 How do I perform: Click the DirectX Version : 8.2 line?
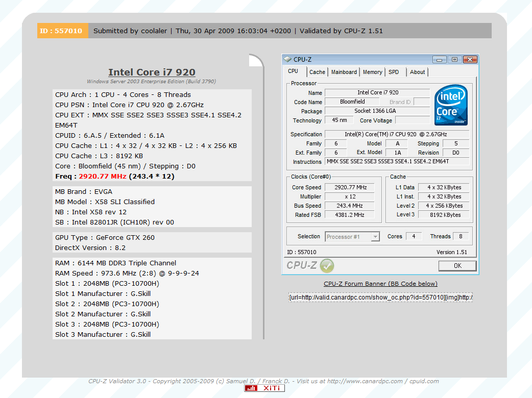[90, 248]
